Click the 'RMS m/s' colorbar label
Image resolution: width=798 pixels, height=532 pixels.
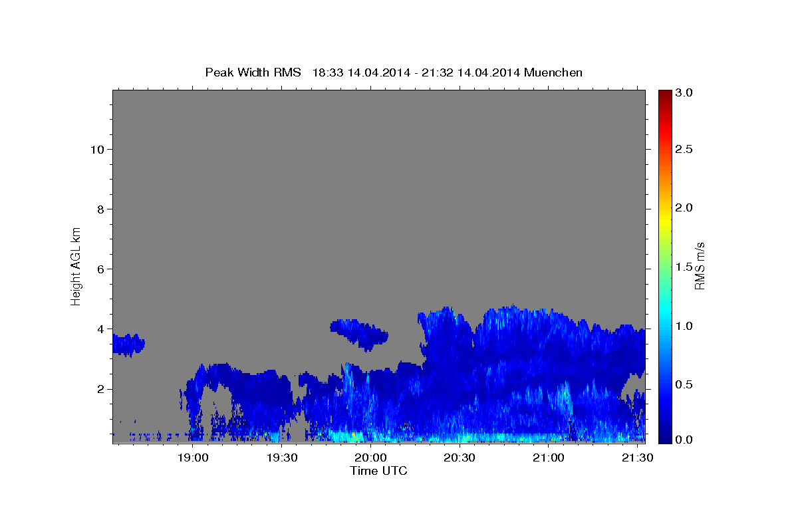[x=700, y=265]
